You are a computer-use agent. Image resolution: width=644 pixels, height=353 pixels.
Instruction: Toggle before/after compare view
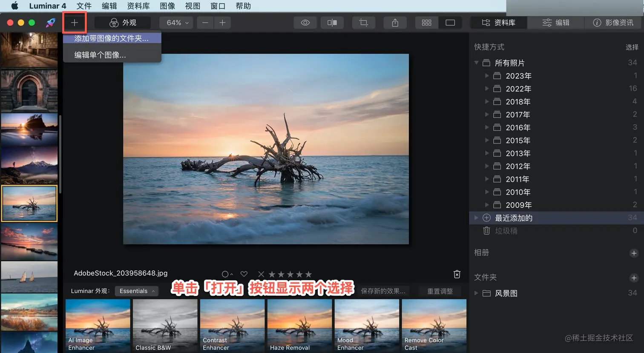click(x=332, y=23)
